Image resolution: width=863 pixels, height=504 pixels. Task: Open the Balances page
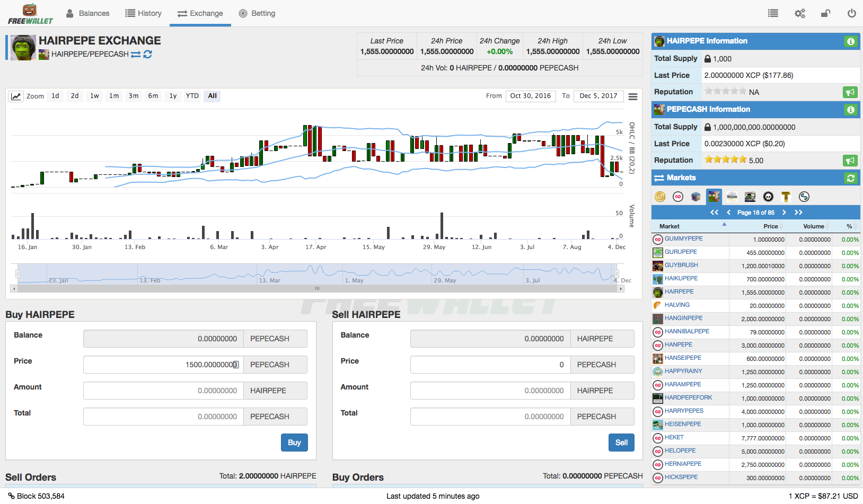(87, 13)
